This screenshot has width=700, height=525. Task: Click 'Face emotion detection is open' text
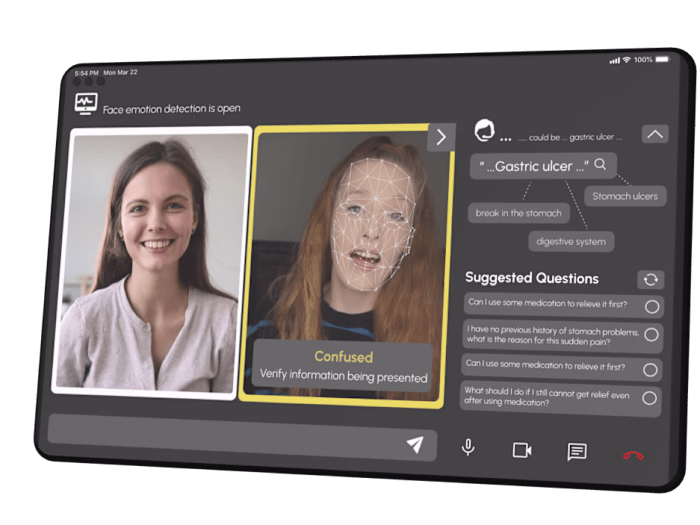tap(171, 109)
